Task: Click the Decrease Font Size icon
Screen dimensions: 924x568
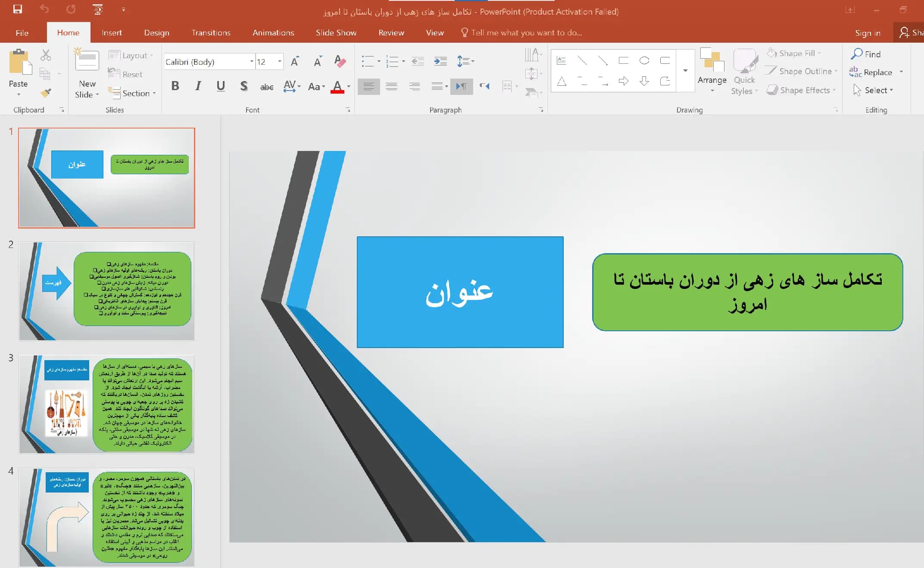Action: [318, 62]
